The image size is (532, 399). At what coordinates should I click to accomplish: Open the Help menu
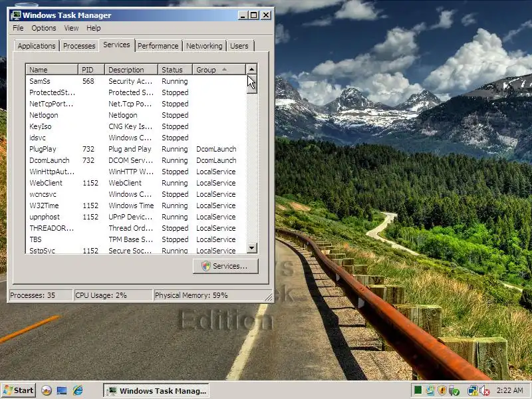click(93, 28)
